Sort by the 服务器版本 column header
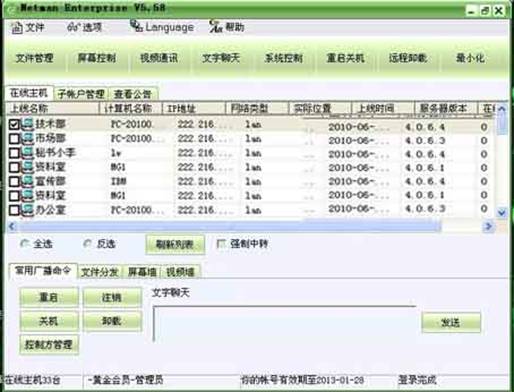 tap(446, 108)
